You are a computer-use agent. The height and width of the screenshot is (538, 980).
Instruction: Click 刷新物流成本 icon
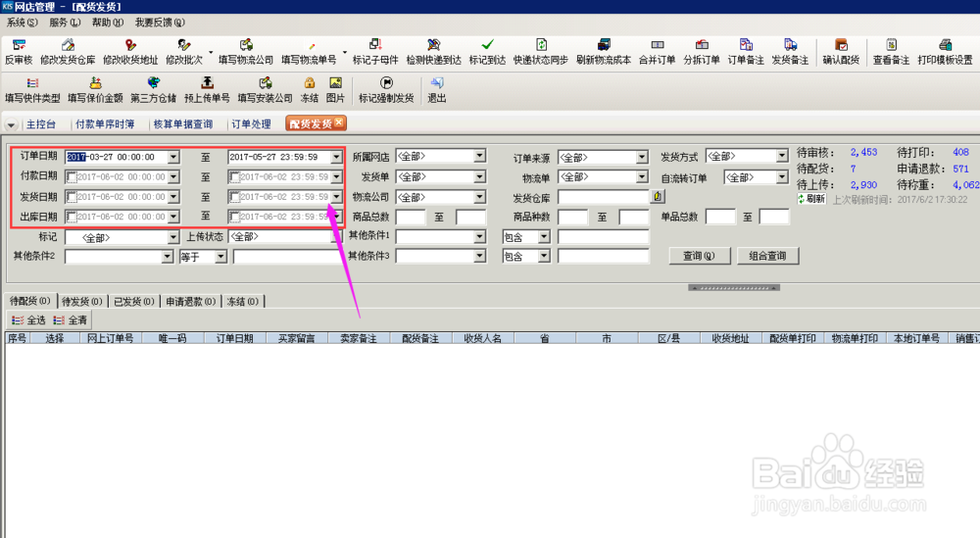tap(603, 52)
